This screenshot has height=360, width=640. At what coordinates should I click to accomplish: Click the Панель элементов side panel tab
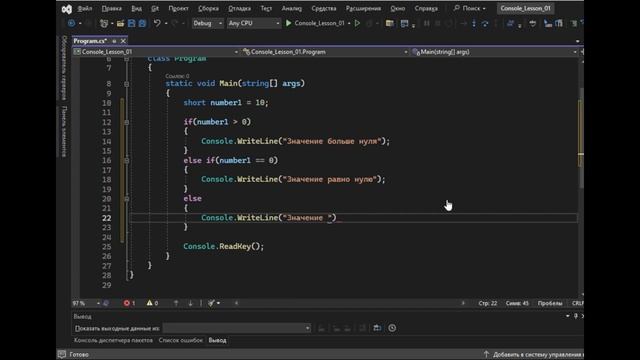64,131
